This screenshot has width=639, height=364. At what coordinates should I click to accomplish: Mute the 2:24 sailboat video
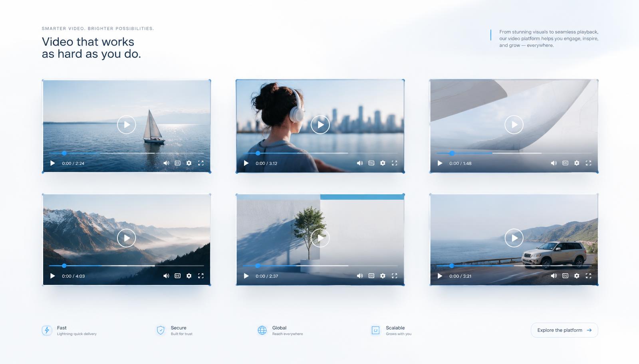(x=166, y=163)
